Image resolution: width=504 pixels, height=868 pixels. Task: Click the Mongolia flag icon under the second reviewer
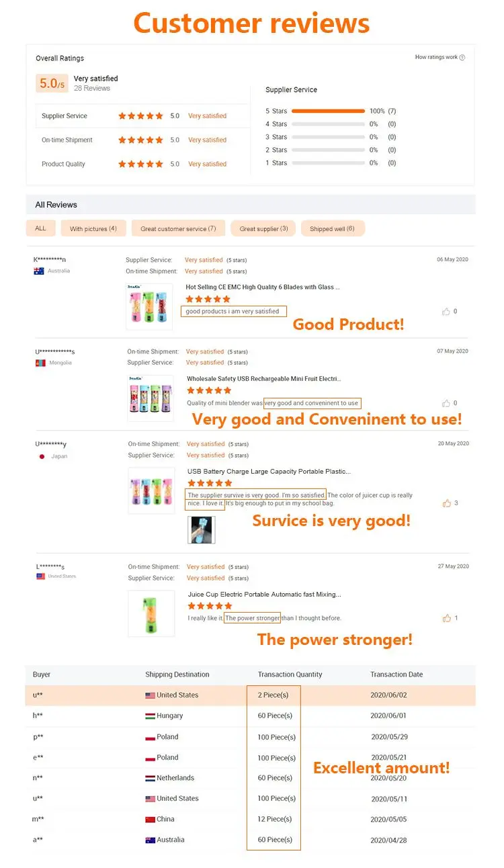coord(39,363)
